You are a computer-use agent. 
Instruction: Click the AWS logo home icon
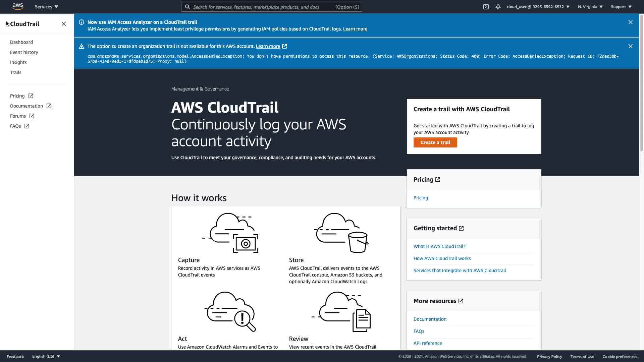pos(17,6)
